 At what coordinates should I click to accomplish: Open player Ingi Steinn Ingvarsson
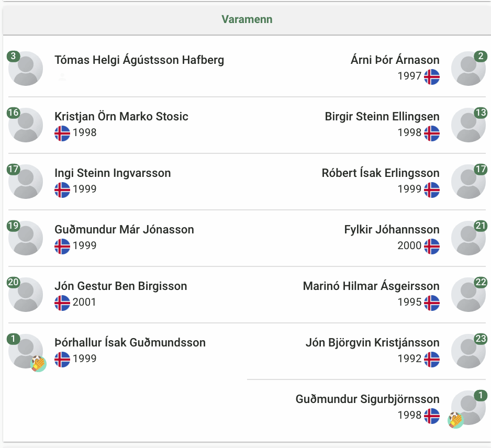click(113, 173)
